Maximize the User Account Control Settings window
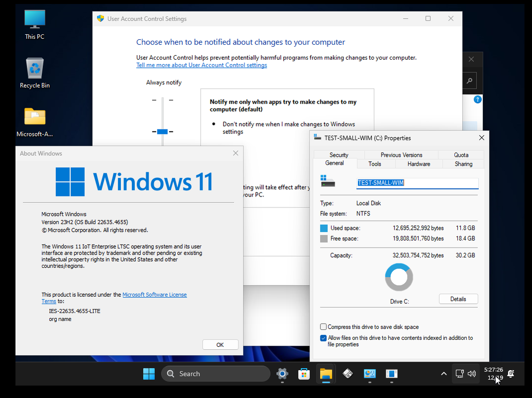Screen dimensions: 532x398 click(x=428, y=19)
